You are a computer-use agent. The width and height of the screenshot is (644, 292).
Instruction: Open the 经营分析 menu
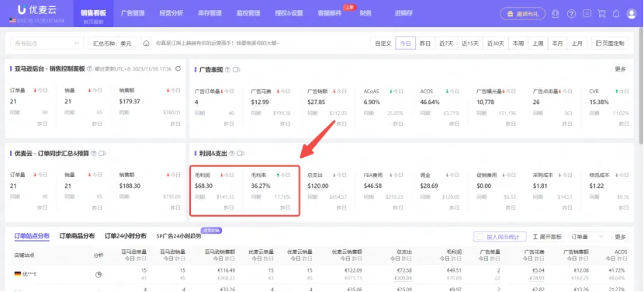pos(171,13)
